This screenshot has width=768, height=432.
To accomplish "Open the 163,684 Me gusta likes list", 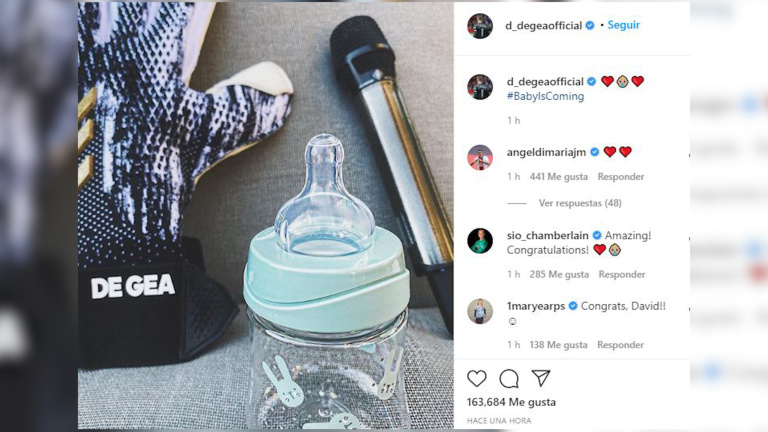I will coord(511,402).
